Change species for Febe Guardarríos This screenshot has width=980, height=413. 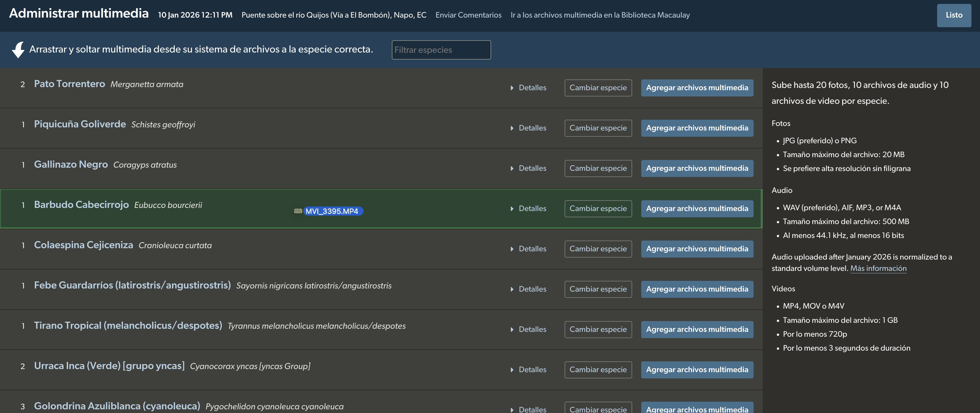[598, 289]
